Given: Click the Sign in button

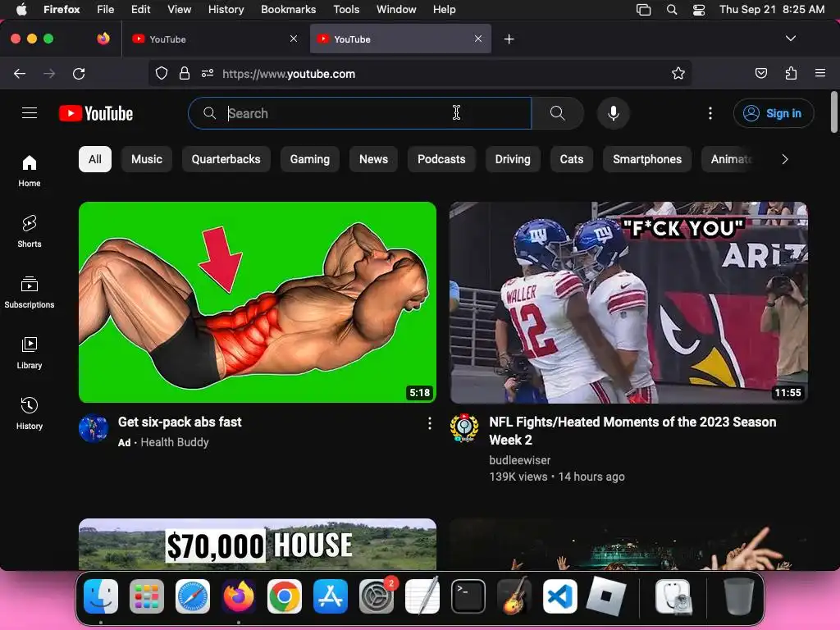Looking at the screenshot, I should pyautogui.click(x=774, y=113).
